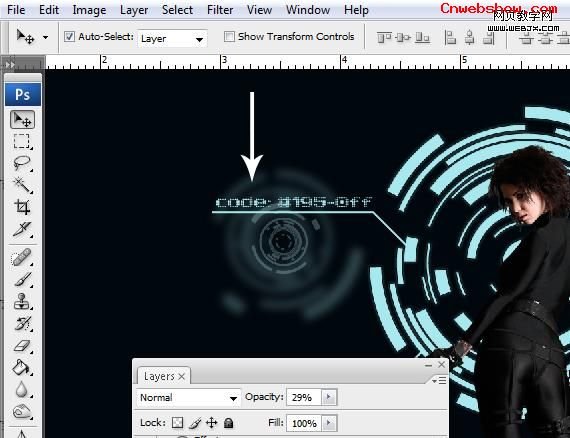Open the Filter menu
This screenshot has height=438, width=570.
220,10
